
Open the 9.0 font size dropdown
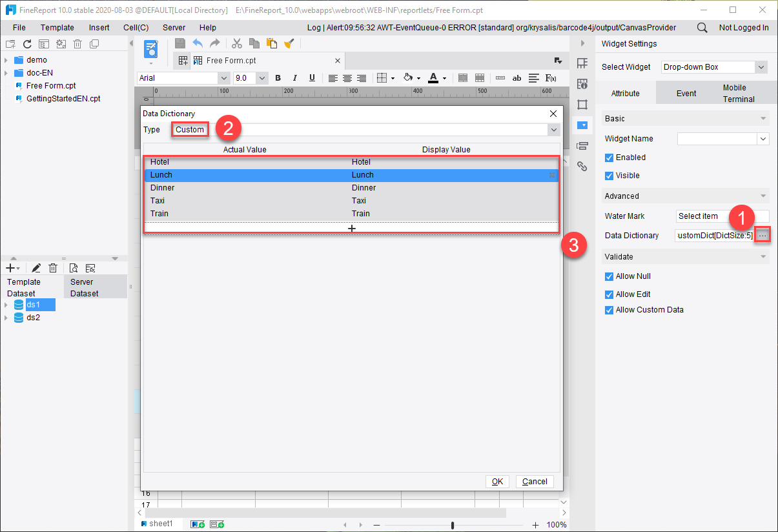(262, 78)
